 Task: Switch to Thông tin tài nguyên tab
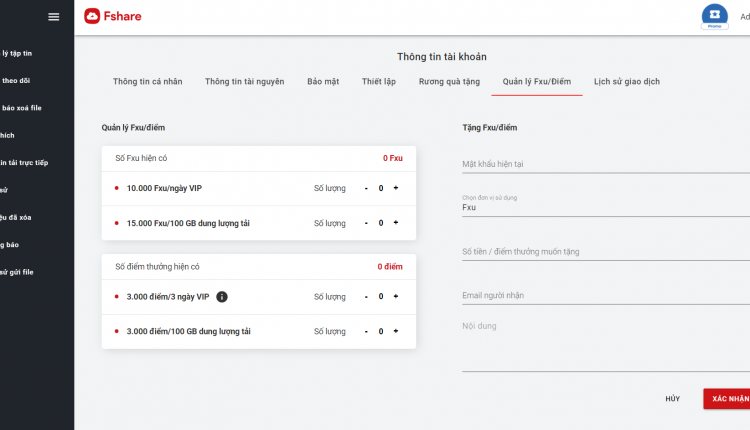point(244,81)
